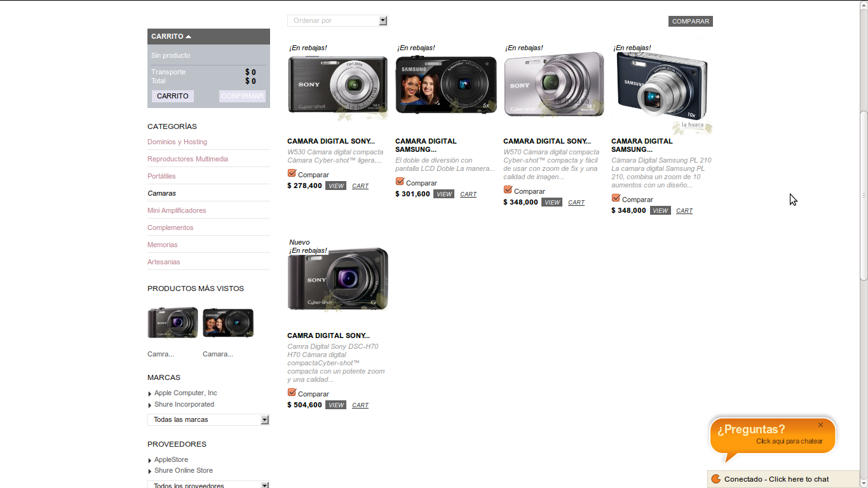868x488 pixels.
Task: Tick Comparar for the $504,600 Sony DSC-H70
Action: coord(292,393)
